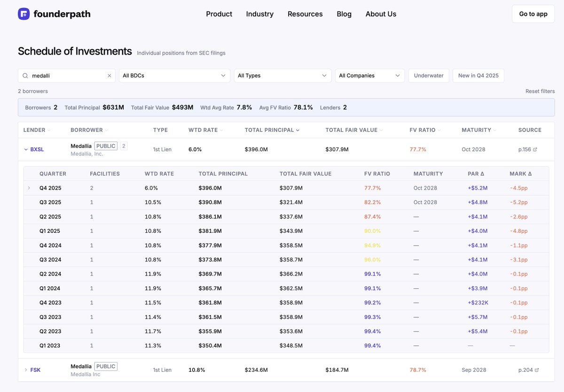This screenshot has height=392, width=564.
Task: Focus the borrower search field
Action: [x=67, y=76]
